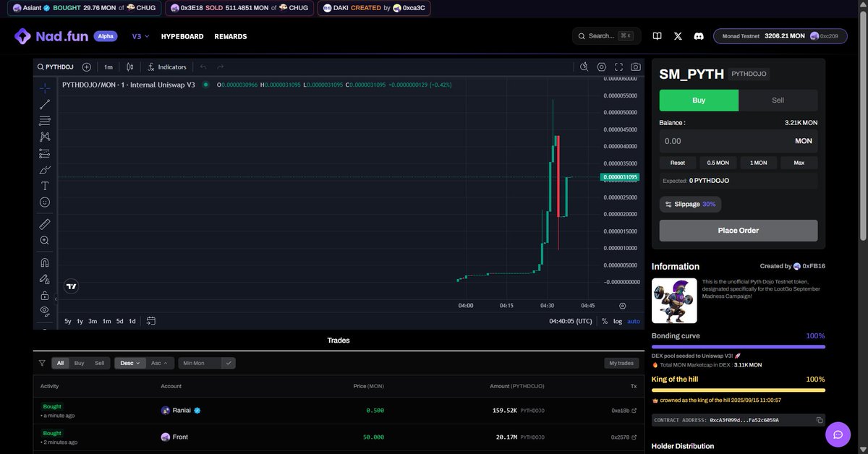This screenshot has width=868, height=454.
Task: Set amount to 0.5 MON
Action: [718, 163]
